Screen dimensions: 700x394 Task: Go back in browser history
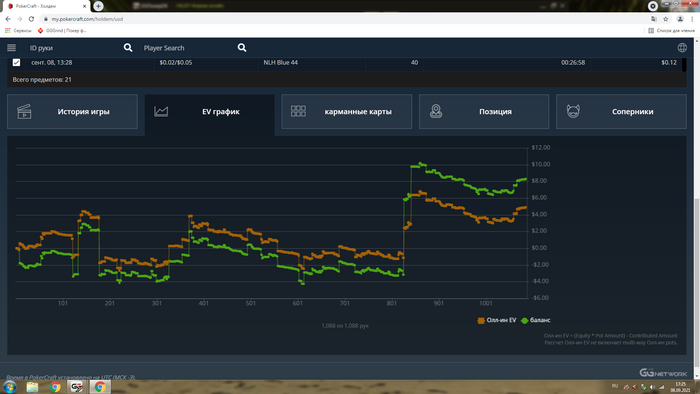click(x=8, y=19)
